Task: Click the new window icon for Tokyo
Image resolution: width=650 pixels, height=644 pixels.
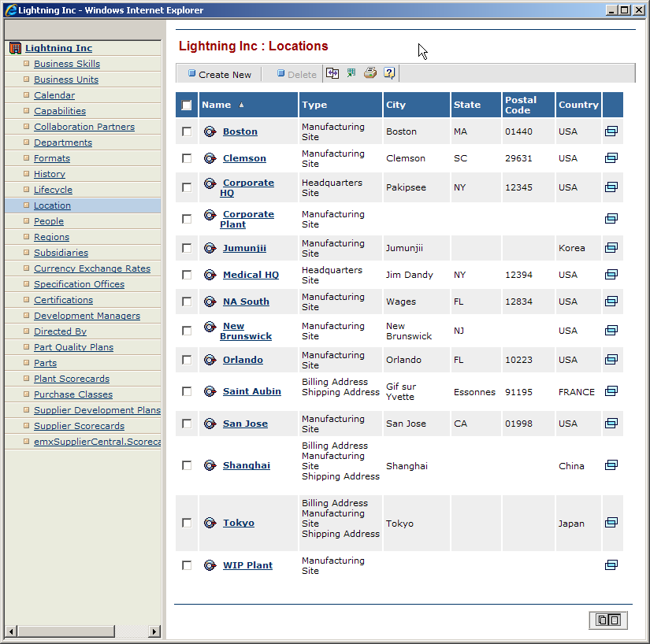Action: 611,523
